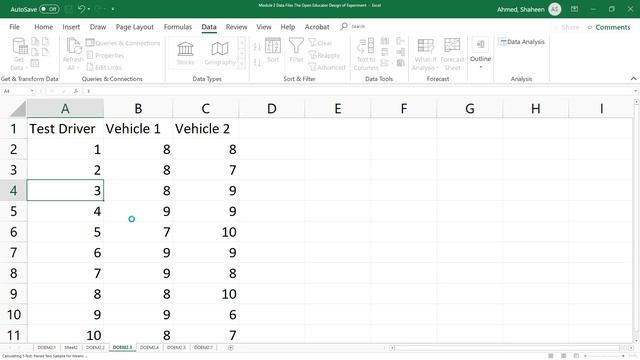Screen dimensions: 640x360
Task: Open the Page Layout tab
Action: [135, 27]
